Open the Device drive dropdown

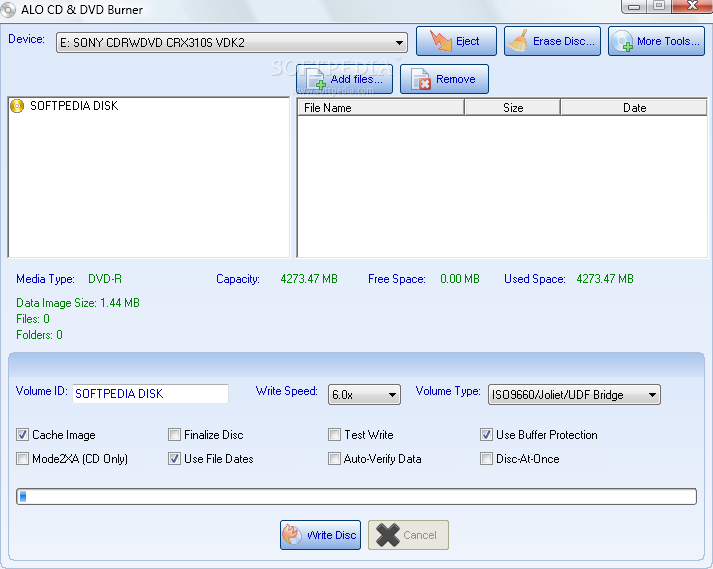point(231,43)
